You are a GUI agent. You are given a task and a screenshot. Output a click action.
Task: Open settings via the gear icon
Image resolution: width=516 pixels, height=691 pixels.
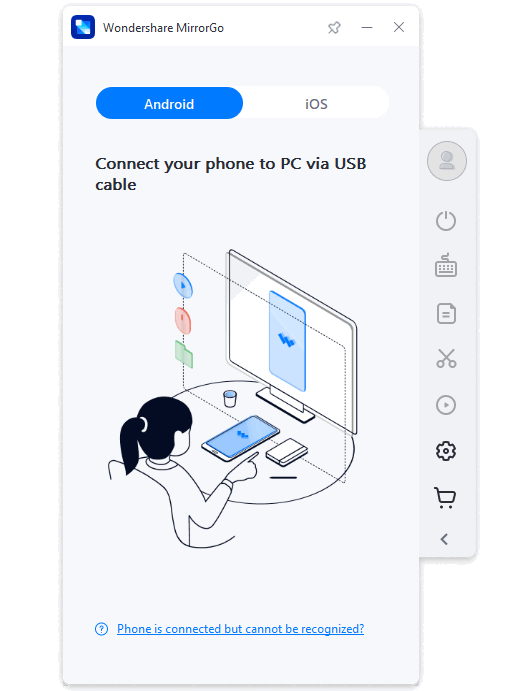tap(446, 451)
